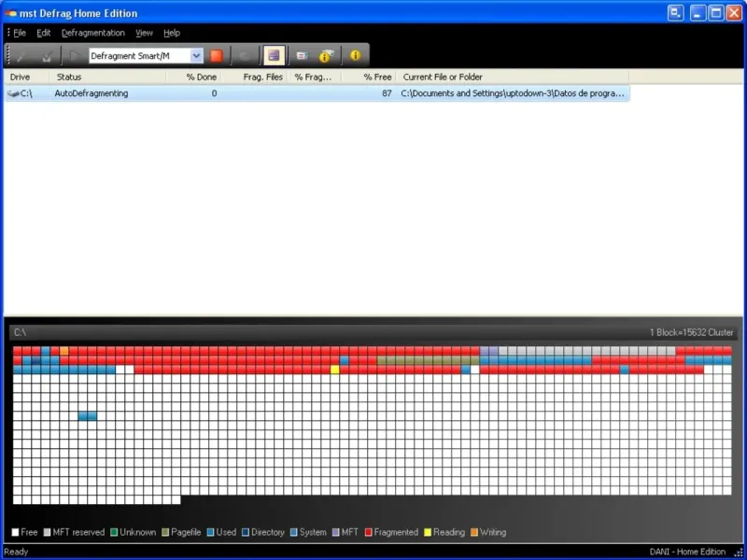Sort by the % Done column header
This screenshot has width=747, height=560.
coord(194,77)
